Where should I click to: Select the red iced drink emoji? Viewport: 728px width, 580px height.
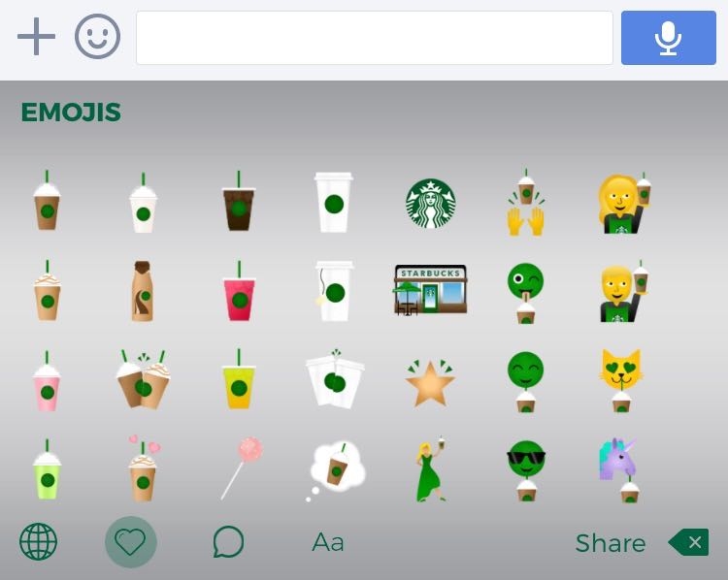[239, 291]
